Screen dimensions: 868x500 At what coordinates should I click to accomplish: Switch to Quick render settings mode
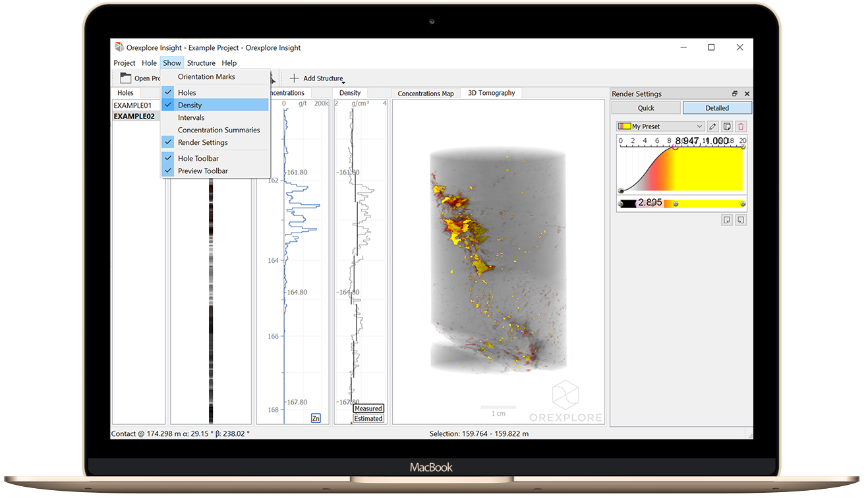[x=645, y=107]
